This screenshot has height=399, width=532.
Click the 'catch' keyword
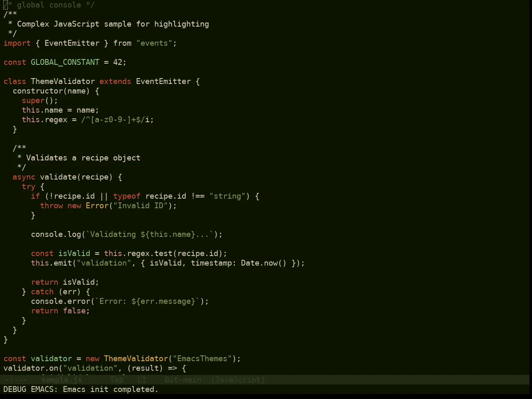[x=42, y=292]
